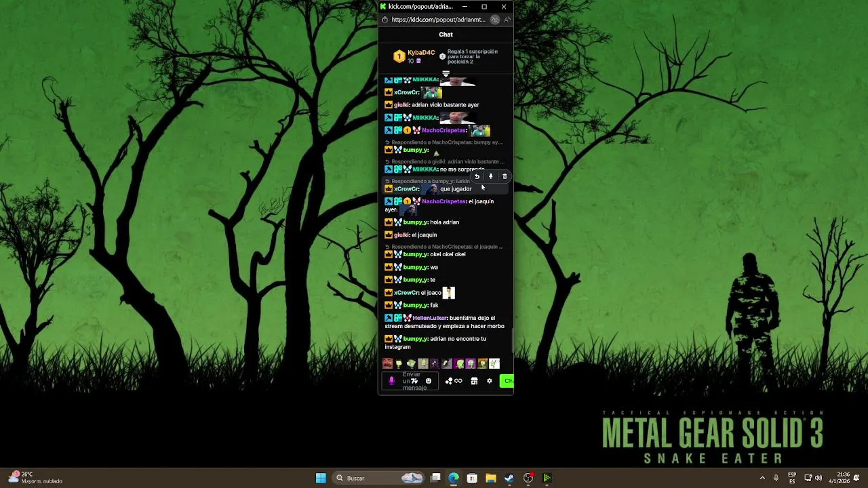Open File Explorer from taskbar

(x=491, y=478)
